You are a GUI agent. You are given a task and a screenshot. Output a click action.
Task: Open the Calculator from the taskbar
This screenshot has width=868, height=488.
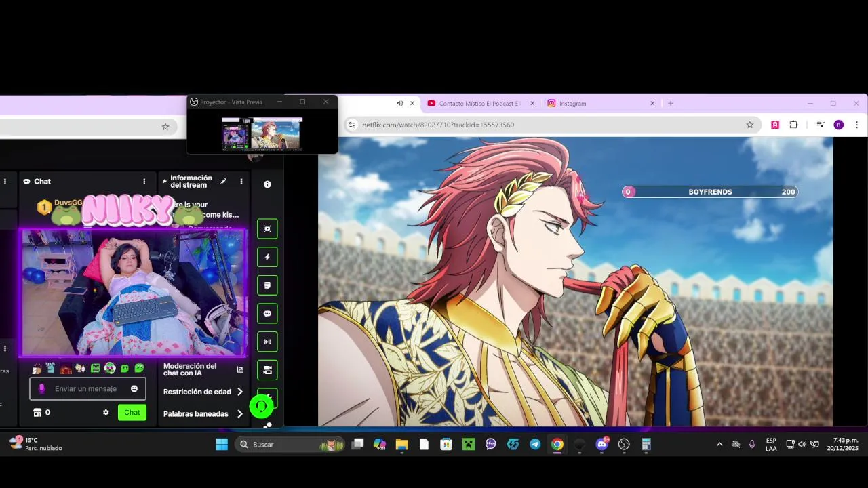pos(646,445)
